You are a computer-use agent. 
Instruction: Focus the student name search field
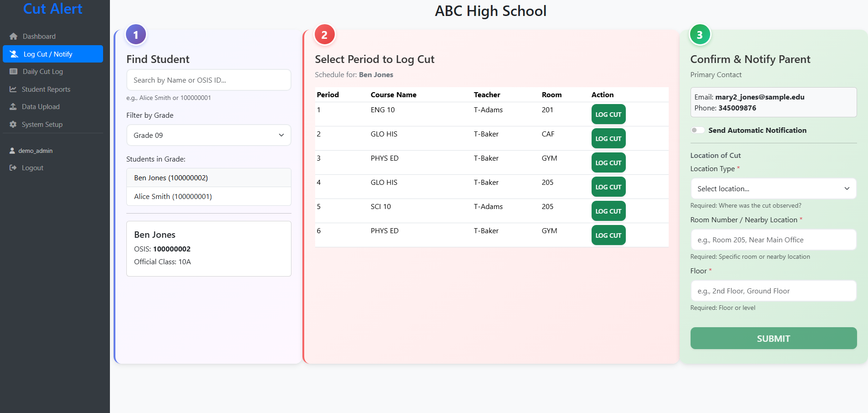(208, 80)
